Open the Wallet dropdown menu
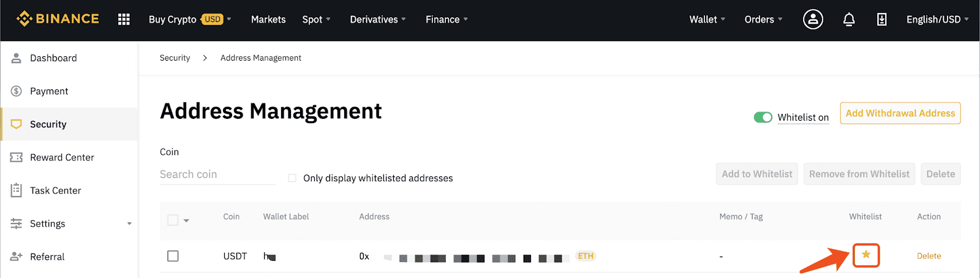 (707, 20)
